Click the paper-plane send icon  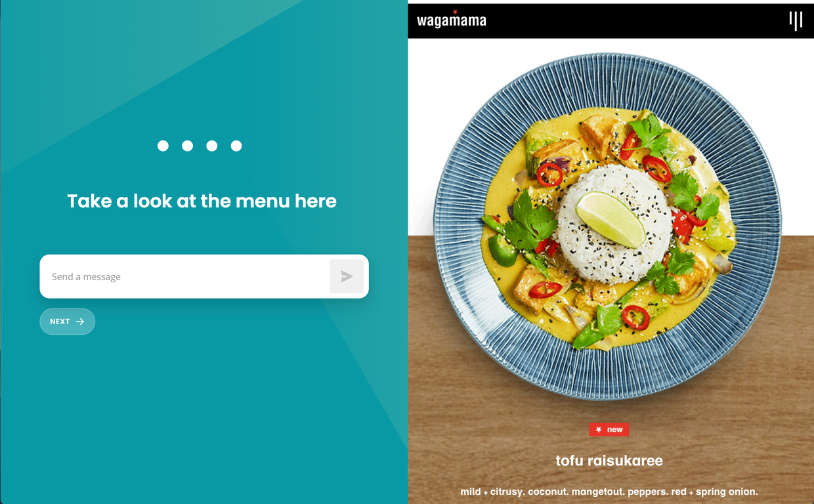(x=347, y=277)
